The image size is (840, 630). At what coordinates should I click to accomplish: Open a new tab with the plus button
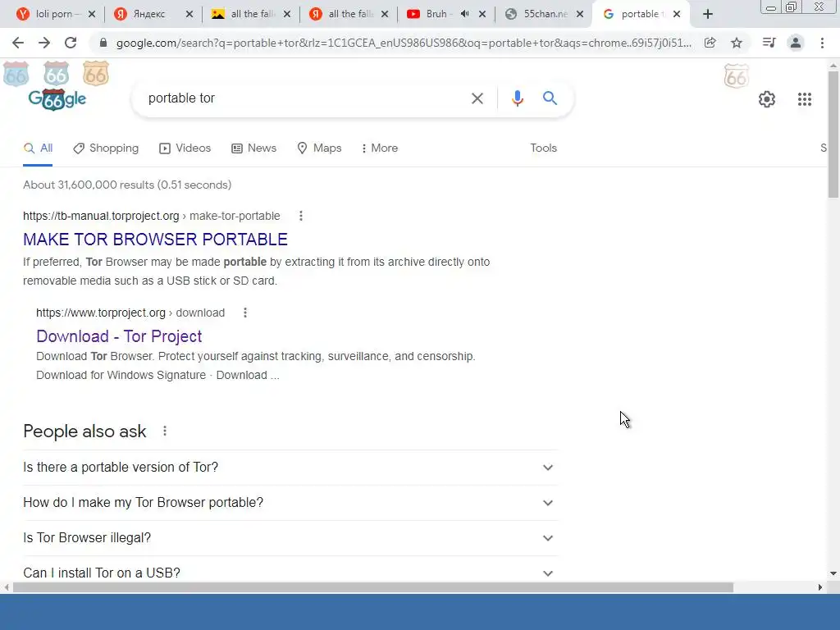click(x=708, y=14)
